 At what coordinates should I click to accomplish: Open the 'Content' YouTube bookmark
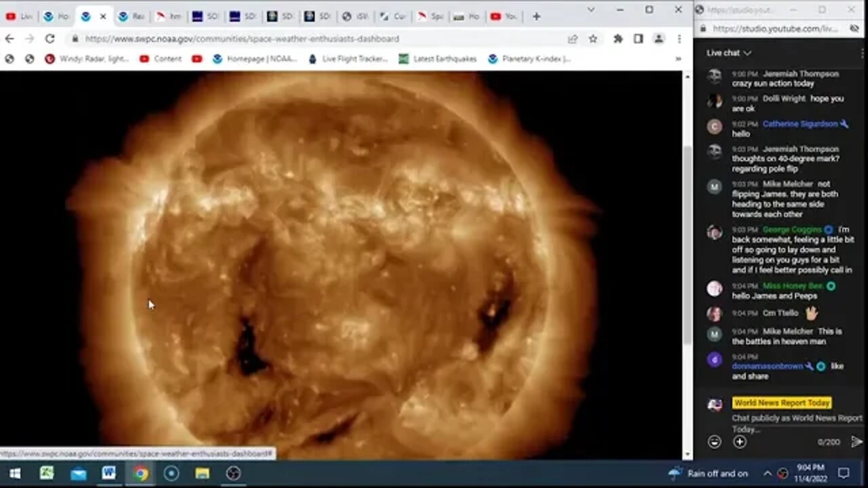[161, 59]
